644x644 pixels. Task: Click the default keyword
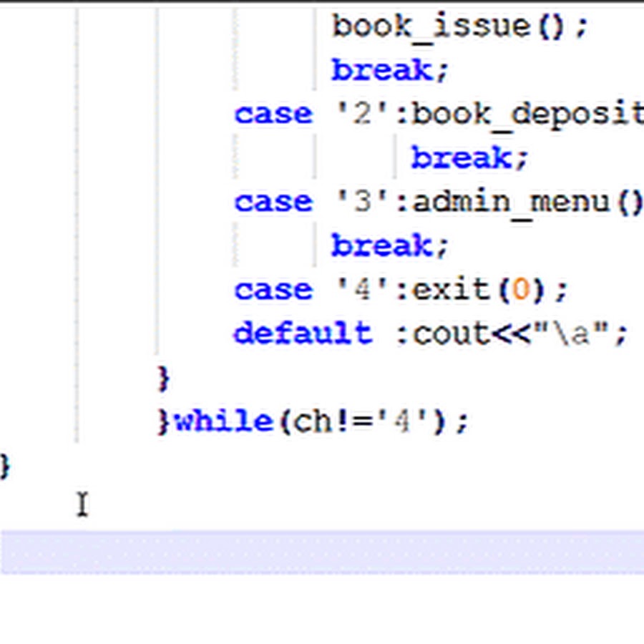pyautogui.click(x=303, y=333)
